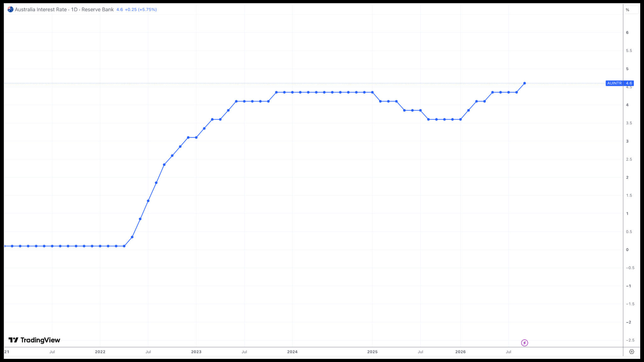
Task: Click the 2022 label on time axis
Action: click(100, 352)
